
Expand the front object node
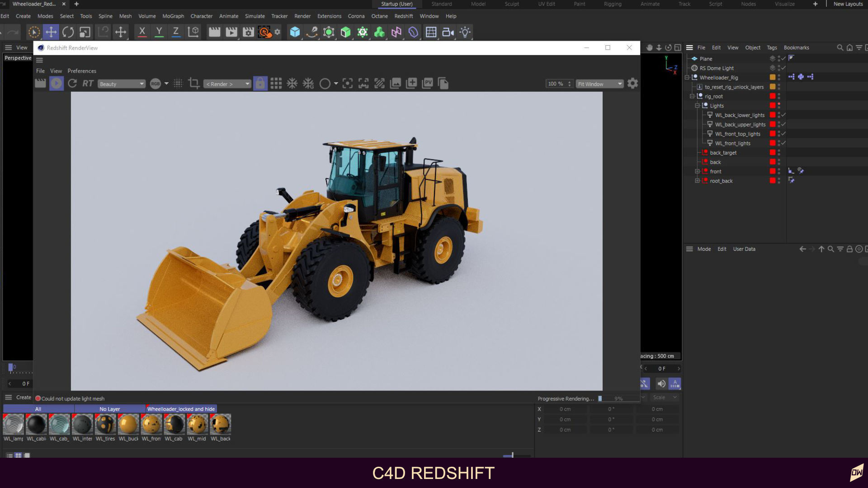point(697,172)
